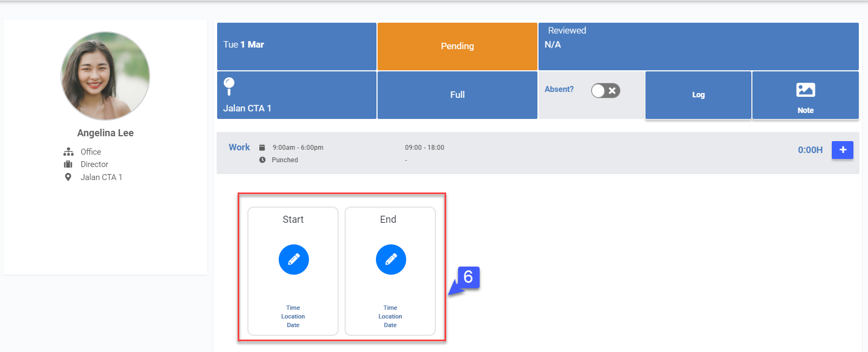
Task: Click the orange Pending status tile
Action: [x=457, y=47]
